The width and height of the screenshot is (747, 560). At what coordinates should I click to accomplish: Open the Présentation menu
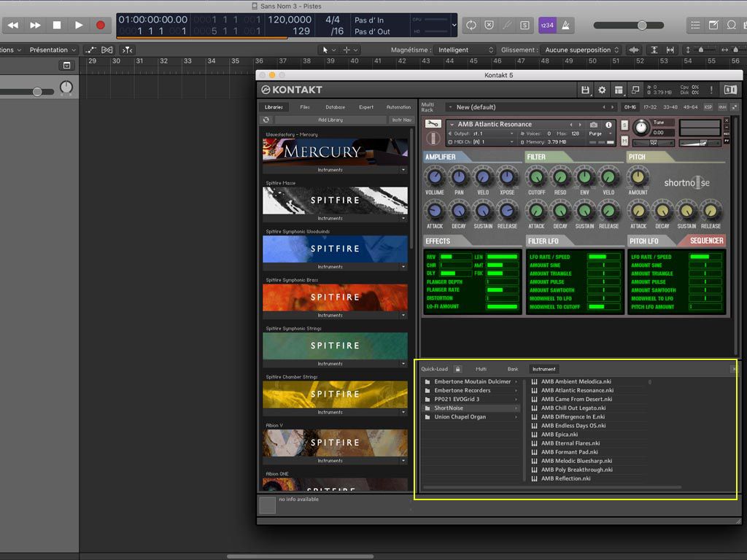[53, 50]
